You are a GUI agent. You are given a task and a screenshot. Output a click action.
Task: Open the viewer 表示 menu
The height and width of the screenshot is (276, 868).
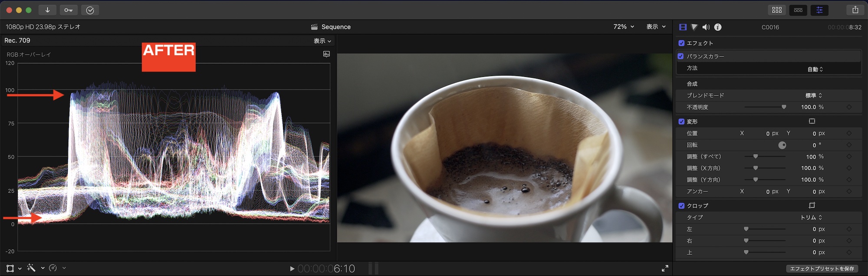[x=656, y=27]
